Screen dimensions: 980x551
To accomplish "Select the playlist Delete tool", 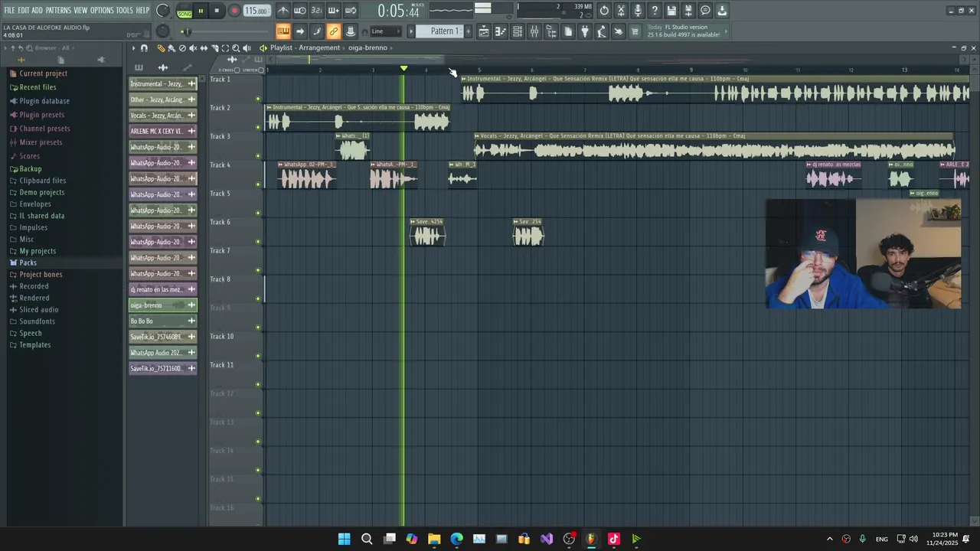I will 182,48.
